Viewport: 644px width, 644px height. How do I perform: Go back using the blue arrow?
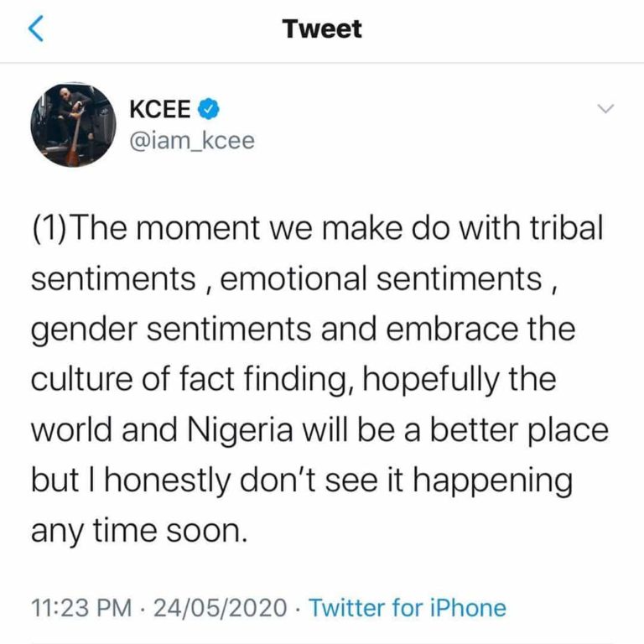[x=36, y=29]
